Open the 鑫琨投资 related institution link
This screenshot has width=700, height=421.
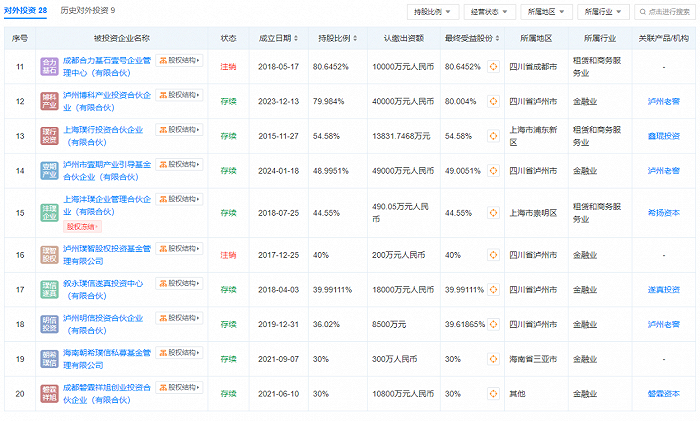click(663, 135)
